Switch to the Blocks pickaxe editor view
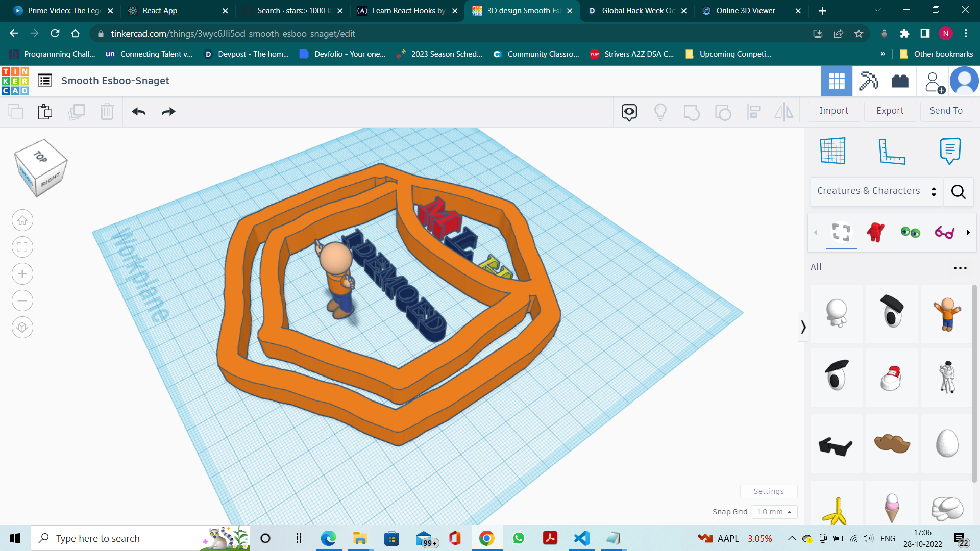Image resolution: width=980 pixels, height=551 pixels. click(868, 81)
